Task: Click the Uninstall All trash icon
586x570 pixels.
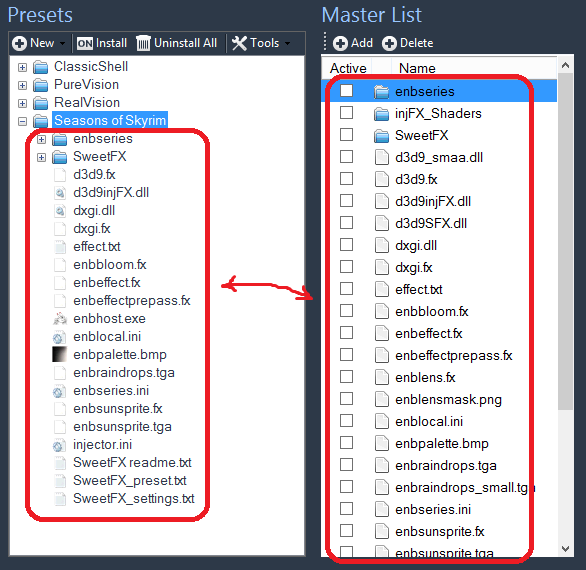Action: click(143, 43)
